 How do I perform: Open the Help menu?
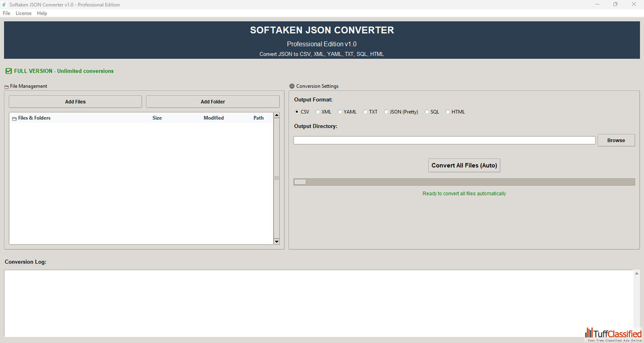[42, 13]
